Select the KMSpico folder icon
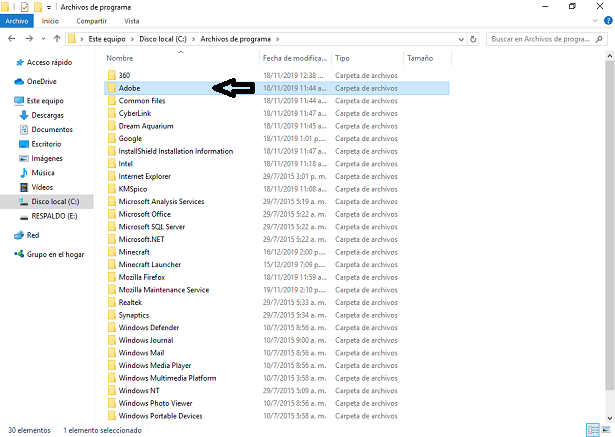This screenshot has height=437, width=615. pyautogui.click(x=112, y=189)
